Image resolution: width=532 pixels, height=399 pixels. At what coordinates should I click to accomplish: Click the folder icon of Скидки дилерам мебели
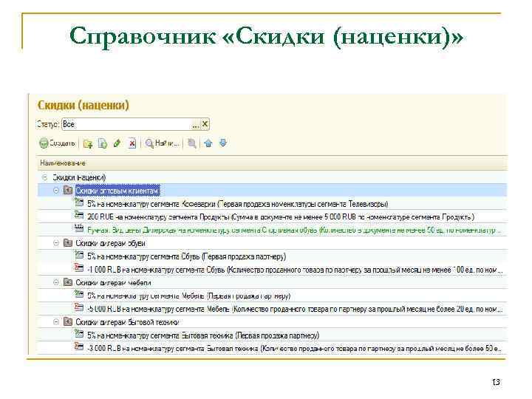(x=68, y=282)
